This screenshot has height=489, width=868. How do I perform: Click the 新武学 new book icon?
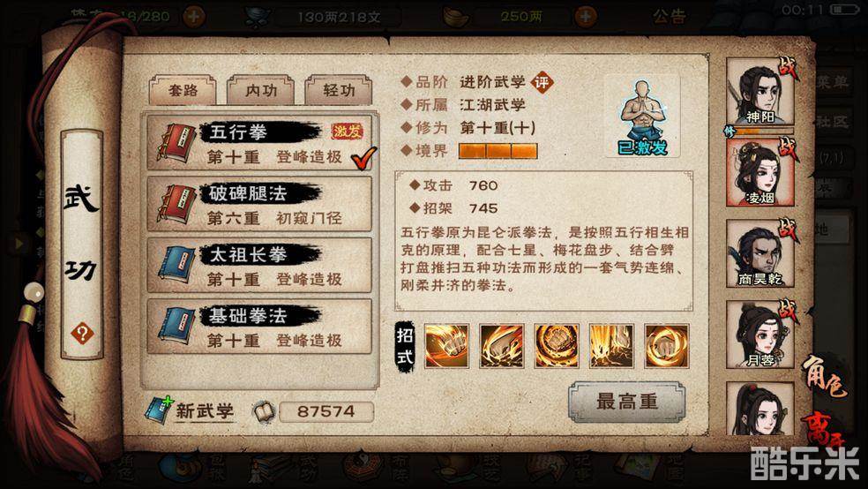pyautogui.click(x=159, y=410)
